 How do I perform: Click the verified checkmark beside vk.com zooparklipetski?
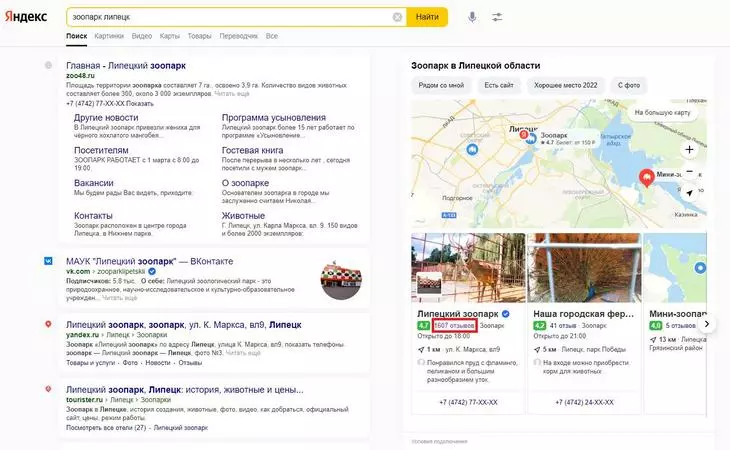tap(152, 271)
